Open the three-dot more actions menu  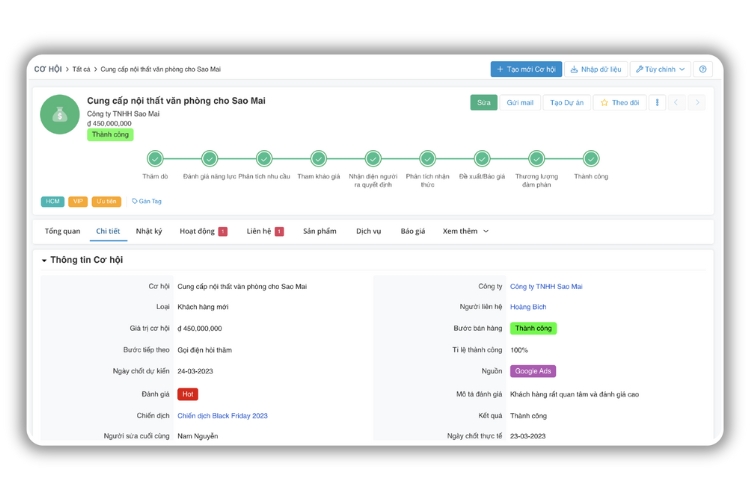pyautogui.click(x=657, y=102)
